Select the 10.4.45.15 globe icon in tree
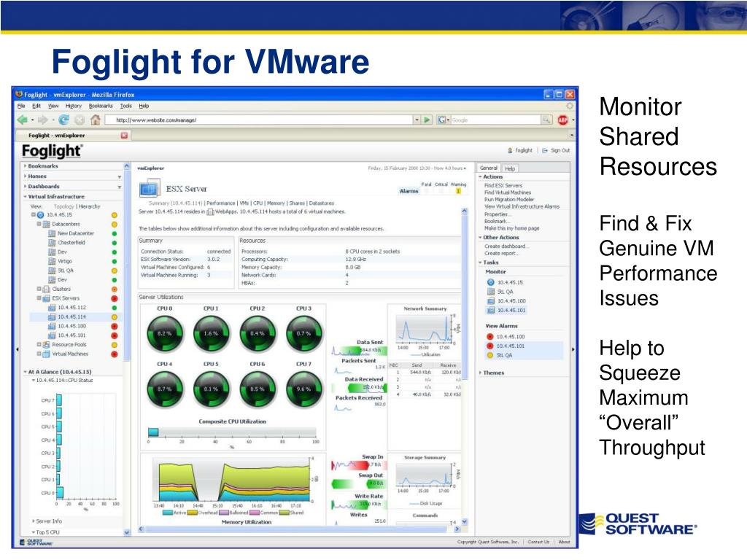Viewport: 747px width, 560px height. [x=41, y=215]
